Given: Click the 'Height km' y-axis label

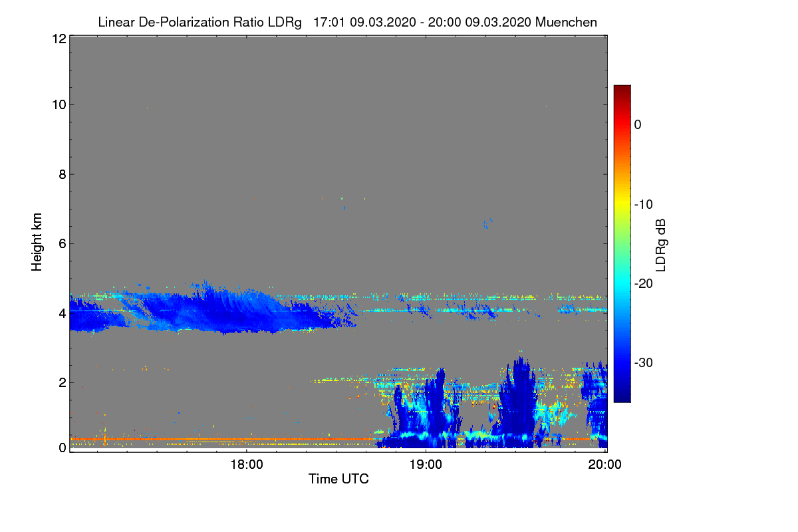Looking at the screenshot, I should pos(37,241).
